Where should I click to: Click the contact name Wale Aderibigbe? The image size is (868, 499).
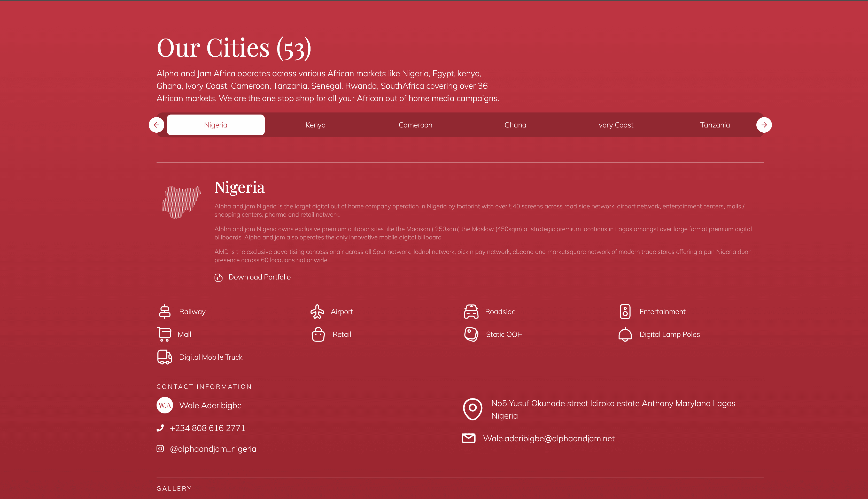pos(210,405)
